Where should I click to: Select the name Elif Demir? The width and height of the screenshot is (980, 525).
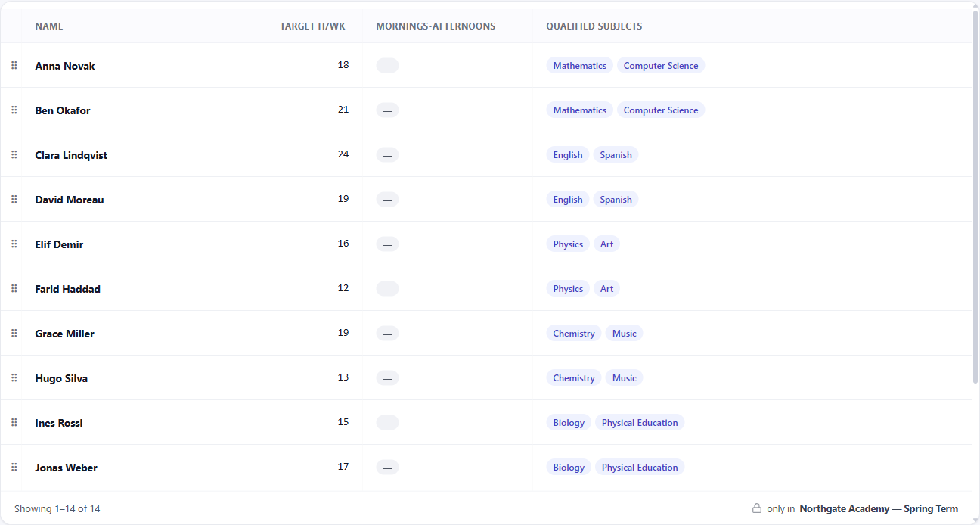click(x=59, y=244)
